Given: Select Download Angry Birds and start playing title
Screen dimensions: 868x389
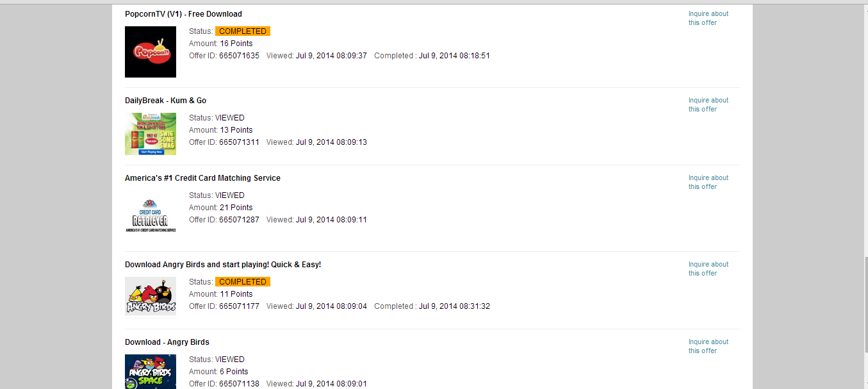Looking at the screenshot, I should pyautogui.click(x=223, y=265).
